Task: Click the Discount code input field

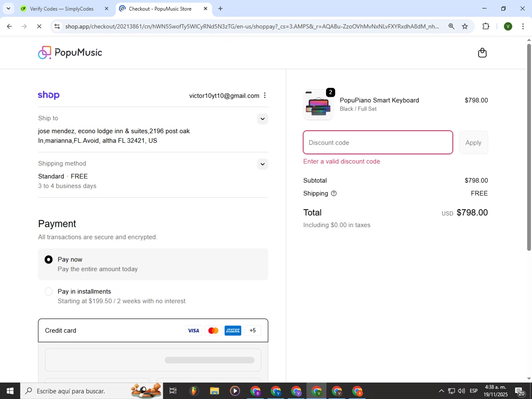Action: [x=378, y=143]
